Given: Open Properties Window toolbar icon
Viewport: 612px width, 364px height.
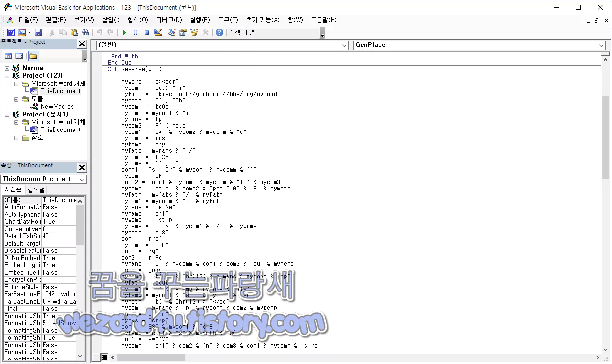Looking at the screenshot, I should click(x=183, y=32).
